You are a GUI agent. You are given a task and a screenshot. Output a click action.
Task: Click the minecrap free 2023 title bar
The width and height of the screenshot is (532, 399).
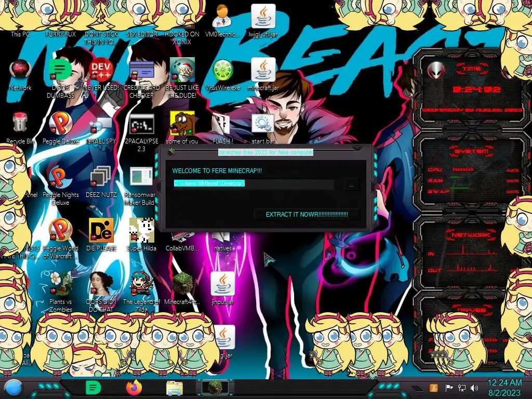pos(265,152)
